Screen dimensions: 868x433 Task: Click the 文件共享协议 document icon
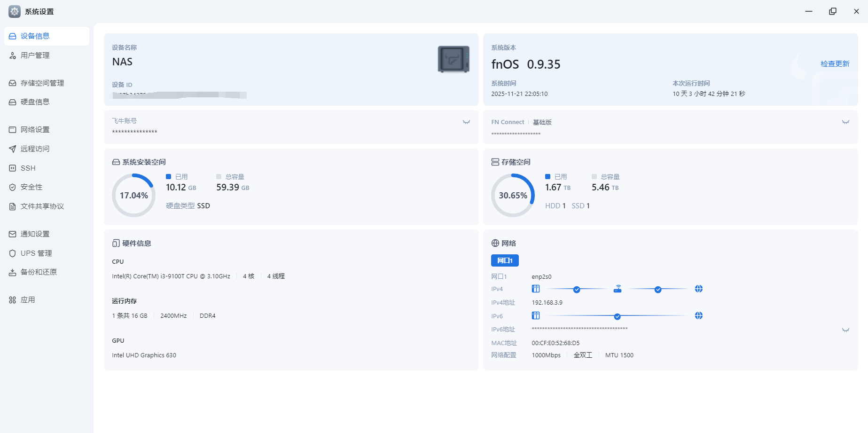click(13, 206)
